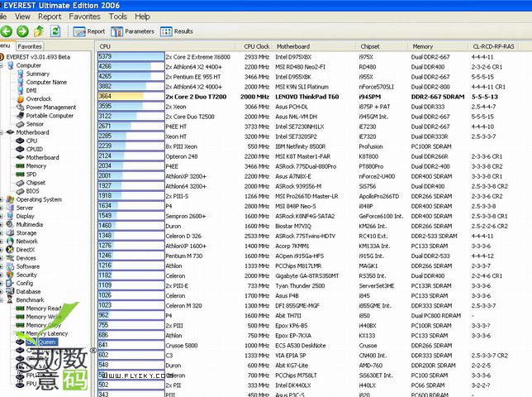
Task: Collapse the Motherboard tree branch
Action: [x=2, y=132]
